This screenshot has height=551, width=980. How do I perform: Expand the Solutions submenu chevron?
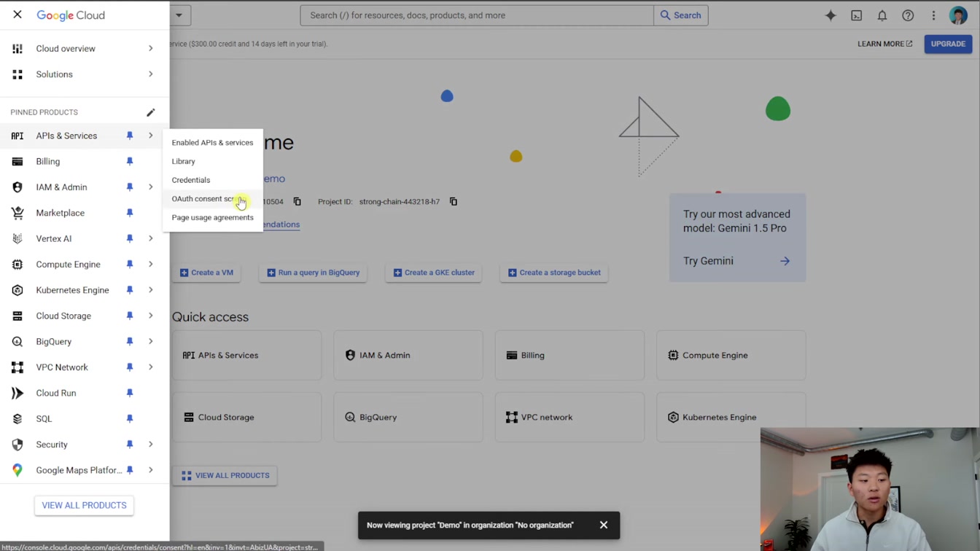(151, 74)
